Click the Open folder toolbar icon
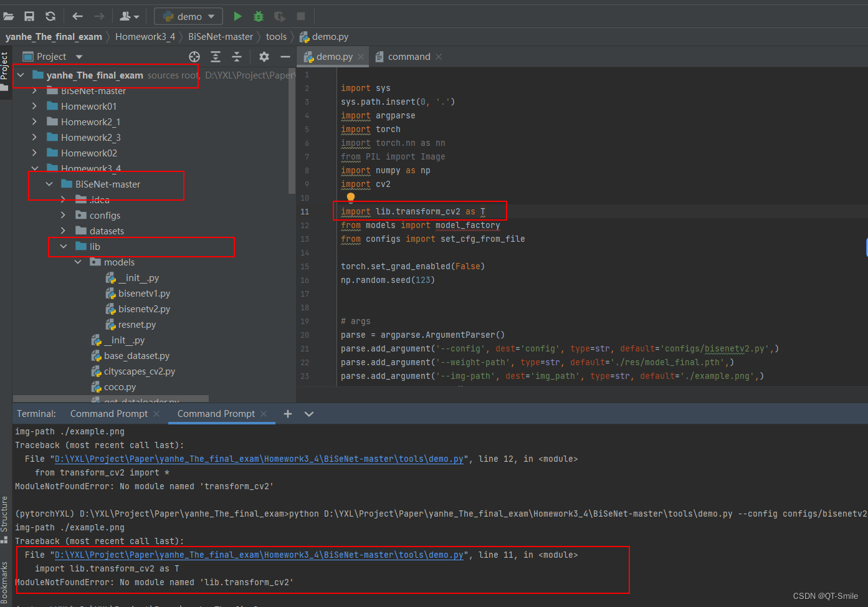This screenshot has height=607, width=868. (9, 16)
